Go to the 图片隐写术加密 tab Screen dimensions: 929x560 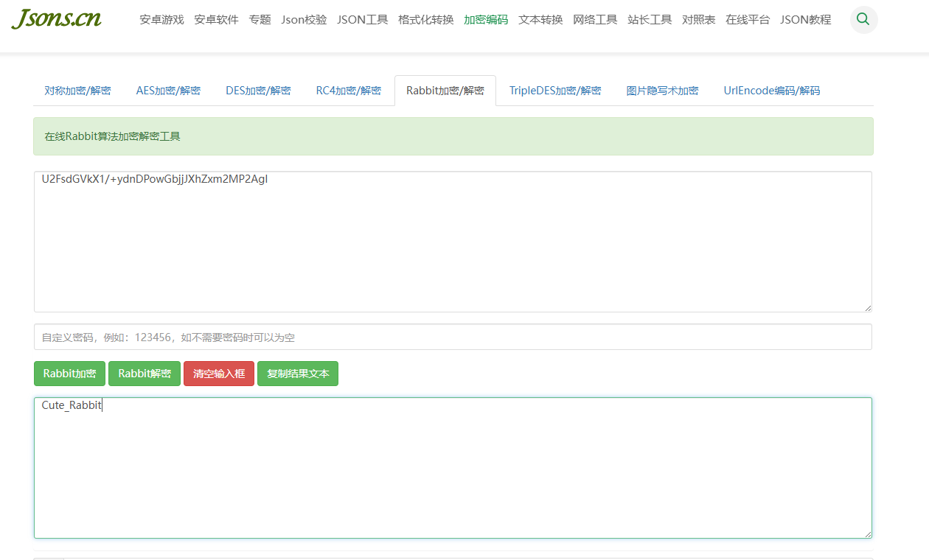coord(662,91)
